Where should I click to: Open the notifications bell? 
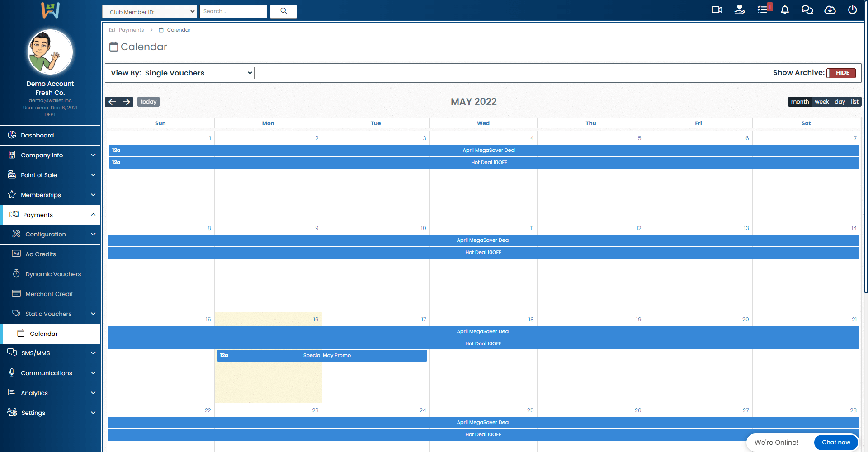[785, 10]
